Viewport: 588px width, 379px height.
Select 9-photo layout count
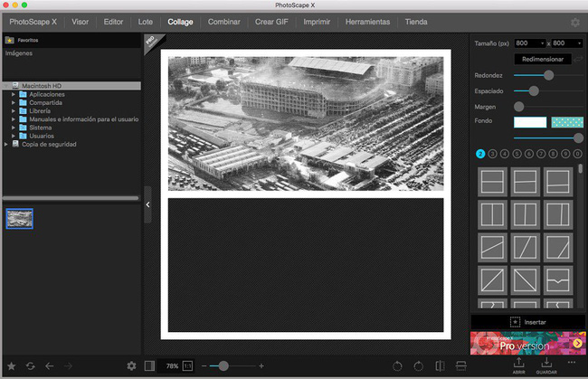click(x=565, y=154)
